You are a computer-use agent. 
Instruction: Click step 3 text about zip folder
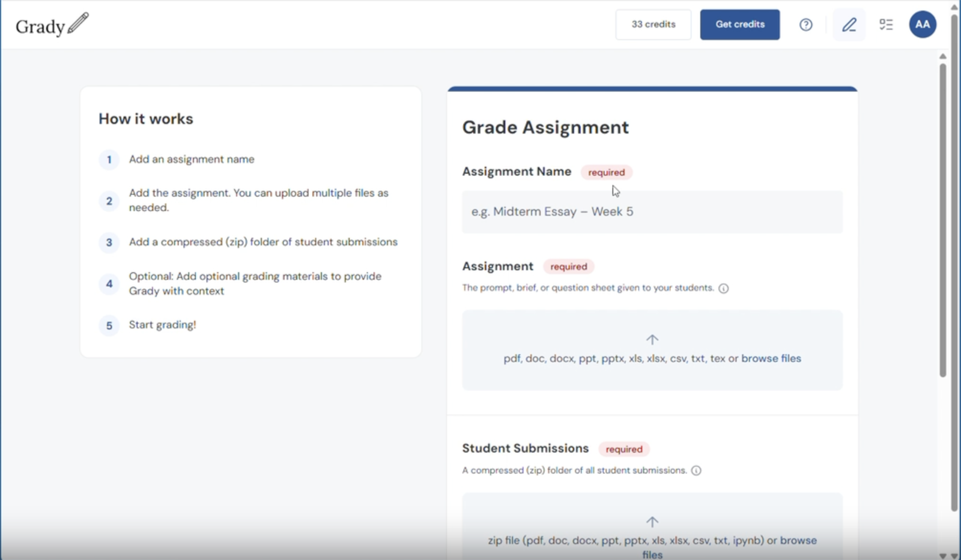(x=263, y=242)
